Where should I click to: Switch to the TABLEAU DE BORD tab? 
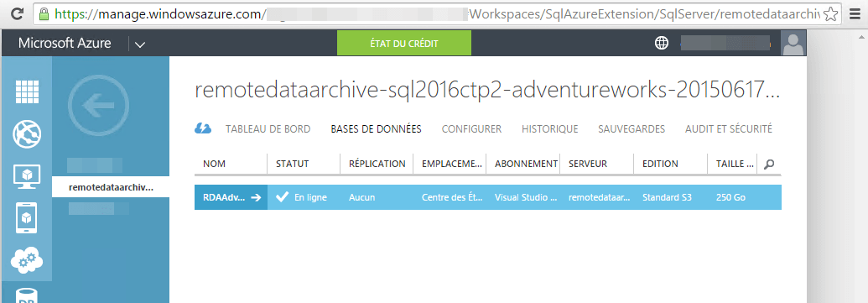[268, 129]
